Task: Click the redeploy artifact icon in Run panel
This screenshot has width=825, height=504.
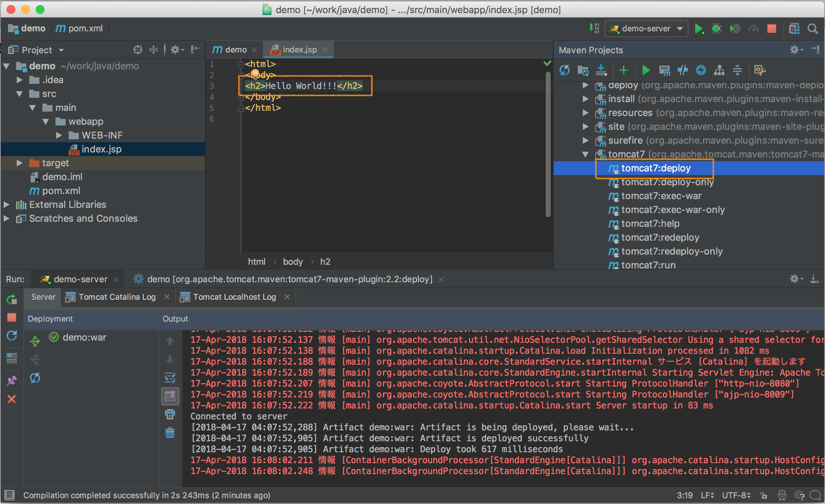Action: [x=35, y=378]
